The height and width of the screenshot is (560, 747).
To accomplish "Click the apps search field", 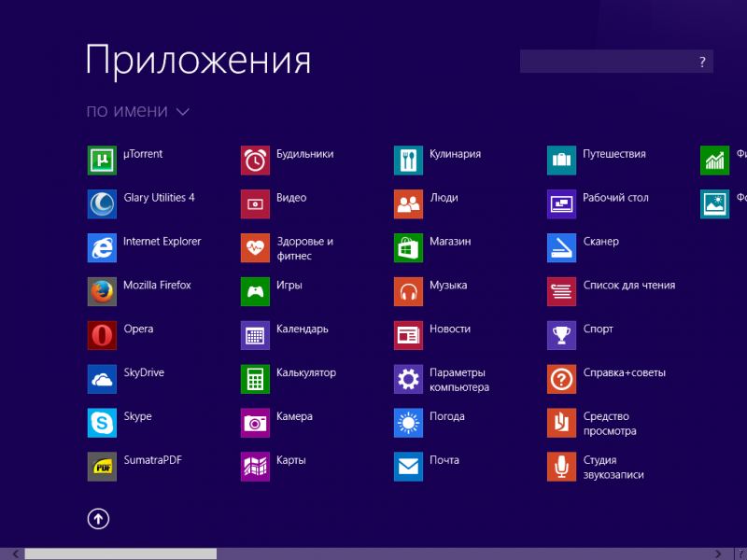I will (x=616, y=62).
